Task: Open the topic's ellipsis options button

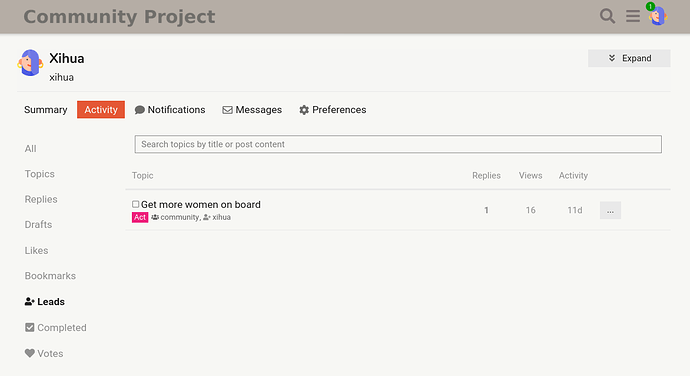Action: pyautogui.click(x=610, y=210)
